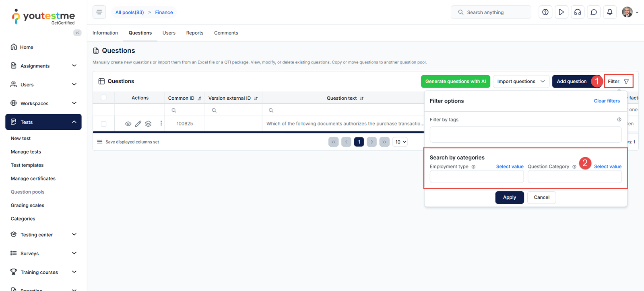The width and height of the screenshot is (644, 291).
Task: Preview the question with the eye icon
Action: (128, 124)
